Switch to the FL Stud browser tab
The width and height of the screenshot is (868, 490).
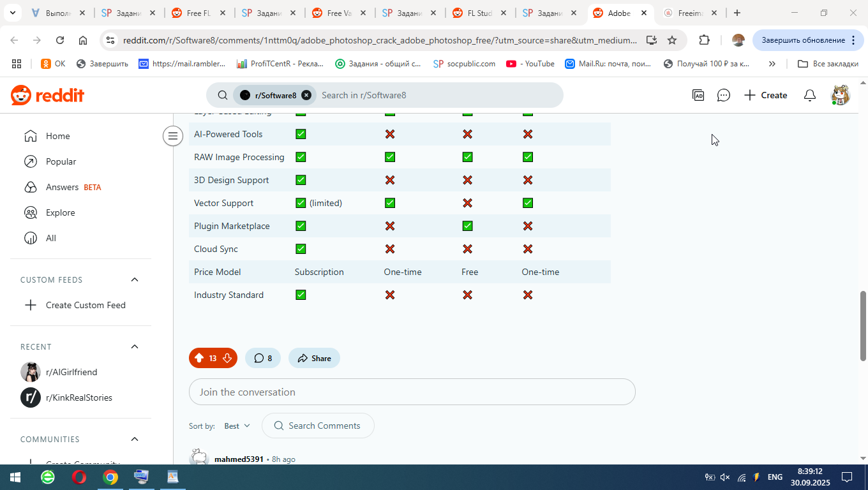481,13
